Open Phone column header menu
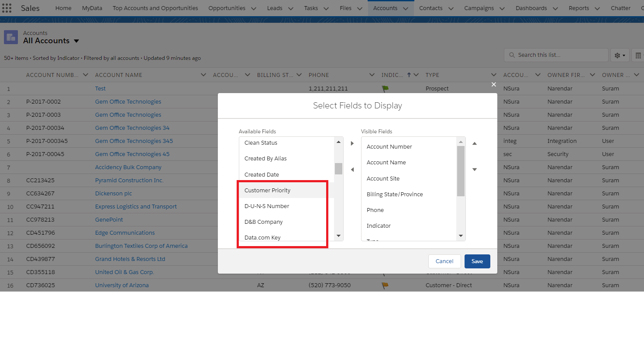Viewport: 644px width, 344px height. tap(372, 75)
